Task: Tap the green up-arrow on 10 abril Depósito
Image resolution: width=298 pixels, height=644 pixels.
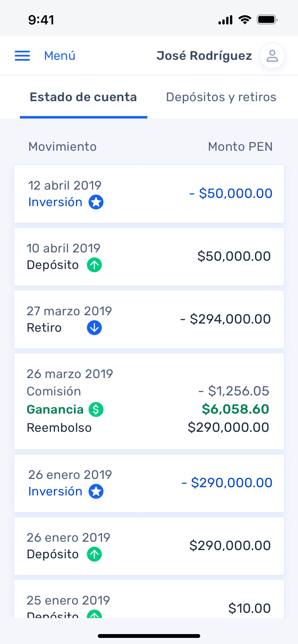Action: [94, 265]
